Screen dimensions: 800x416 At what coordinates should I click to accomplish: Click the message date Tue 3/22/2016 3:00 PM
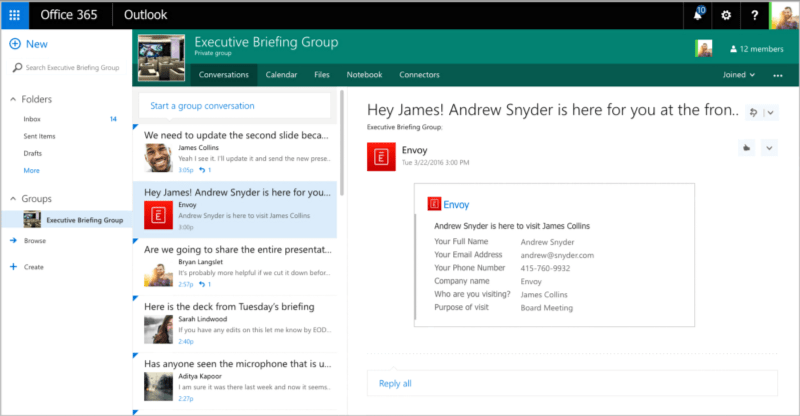tap(435, 163)
